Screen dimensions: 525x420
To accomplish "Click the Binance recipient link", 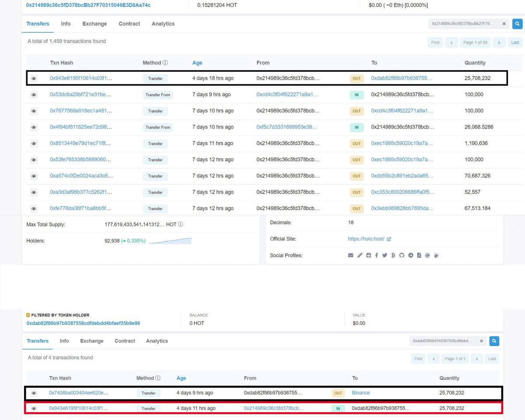I will click(x=361, y=393).
